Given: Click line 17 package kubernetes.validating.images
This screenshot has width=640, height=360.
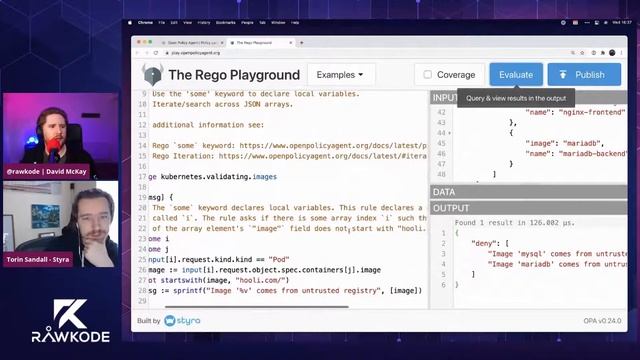Looking at the screenshot, I should point(213,177).
